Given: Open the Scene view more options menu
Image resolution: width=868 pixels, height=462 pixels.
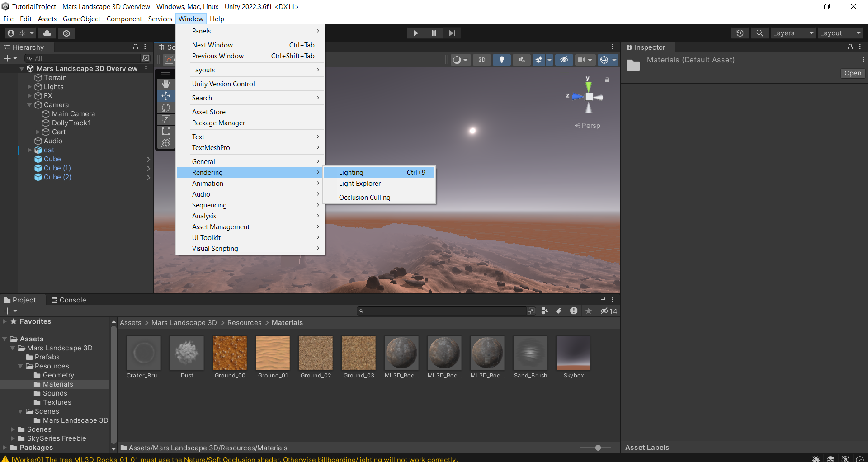Looking at the screenshot, I should 613,47.
